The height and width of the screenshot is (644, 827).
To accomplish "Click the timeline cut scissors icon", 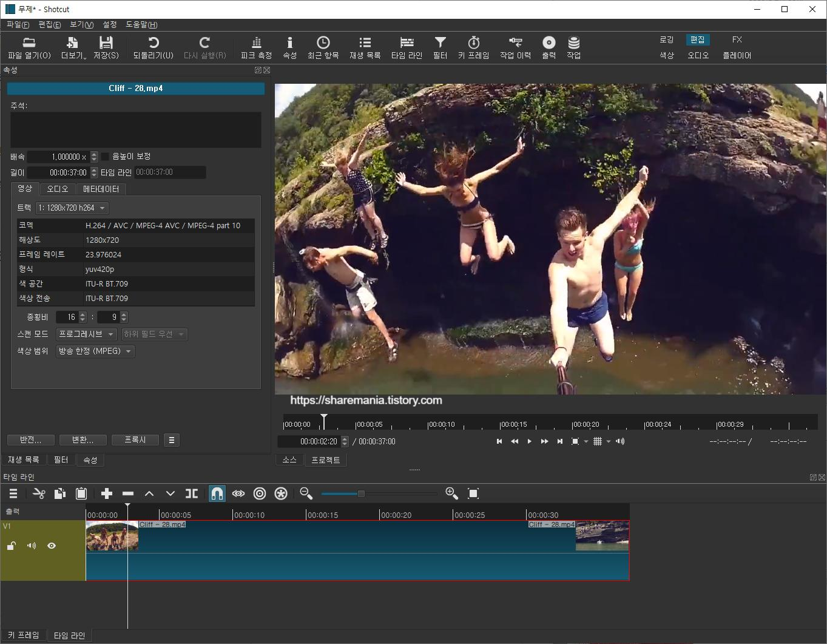I will tap(39, 493).
